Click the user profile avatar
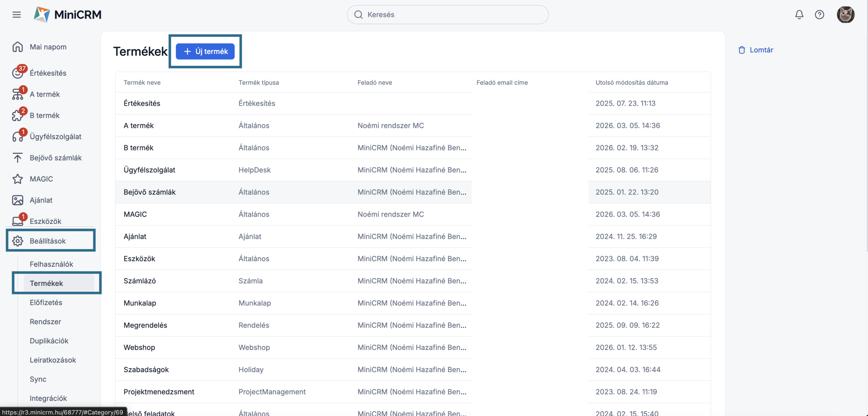Screen dimensions: 868x416 [x=845, y=15]
